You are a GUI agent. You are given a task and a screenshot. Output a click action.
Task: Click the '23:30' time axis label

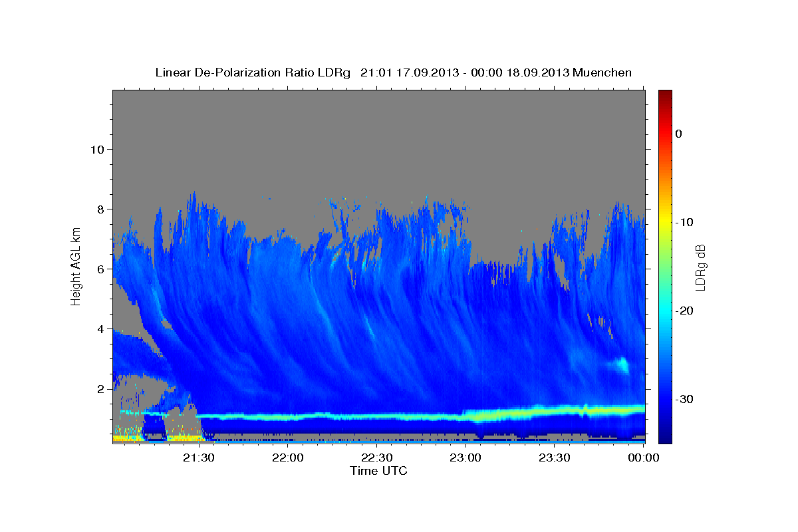[555, 458]
